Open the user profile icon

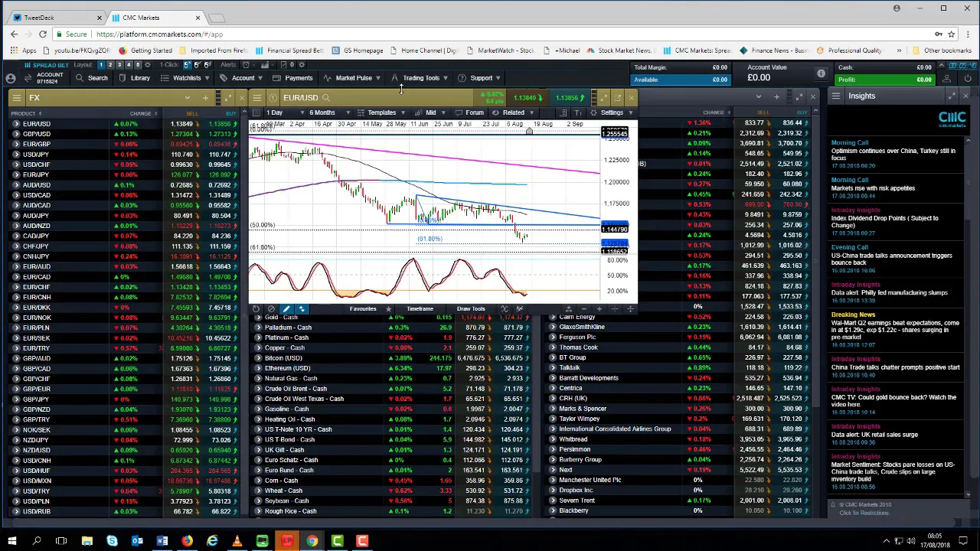tap(947, 78)
